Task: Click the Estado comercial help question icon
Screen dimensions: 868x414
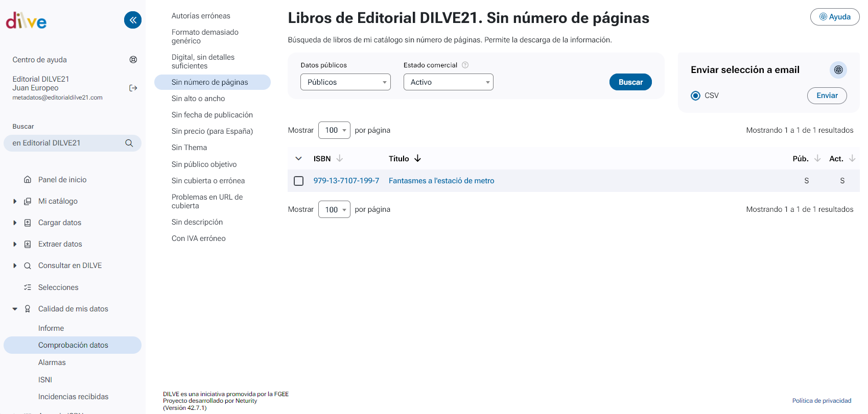Action: pos(465,65)
